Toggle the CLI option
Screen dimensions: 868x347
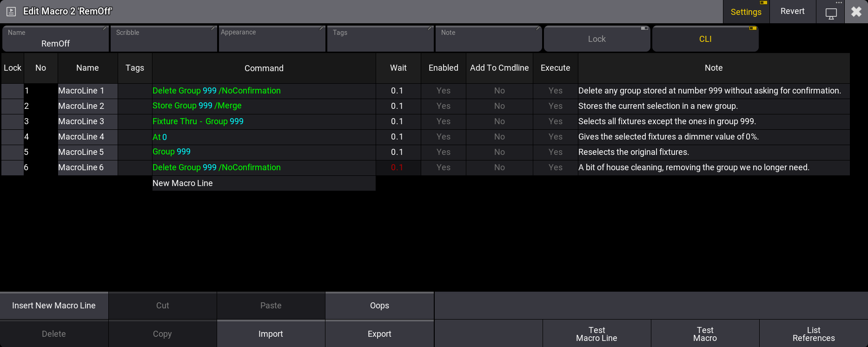tap(705, 39)
